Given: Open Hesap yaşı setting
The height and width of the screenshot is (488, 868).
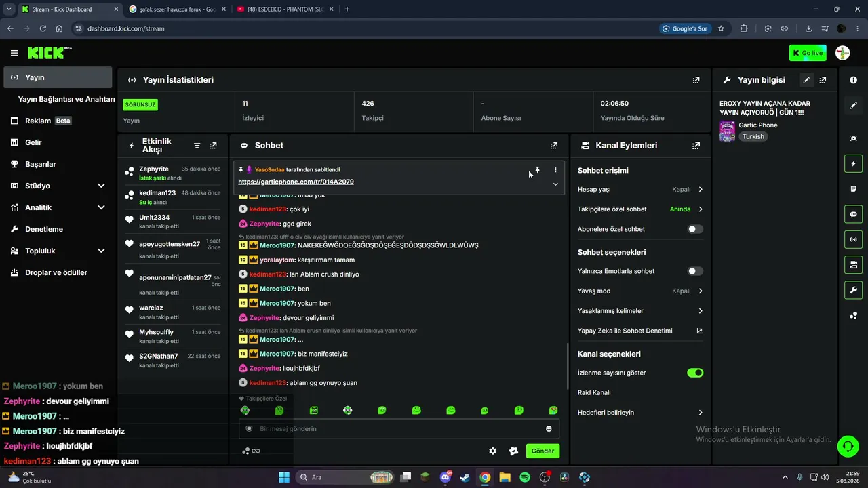Looking at the screenshot, I should coord(640,189).
